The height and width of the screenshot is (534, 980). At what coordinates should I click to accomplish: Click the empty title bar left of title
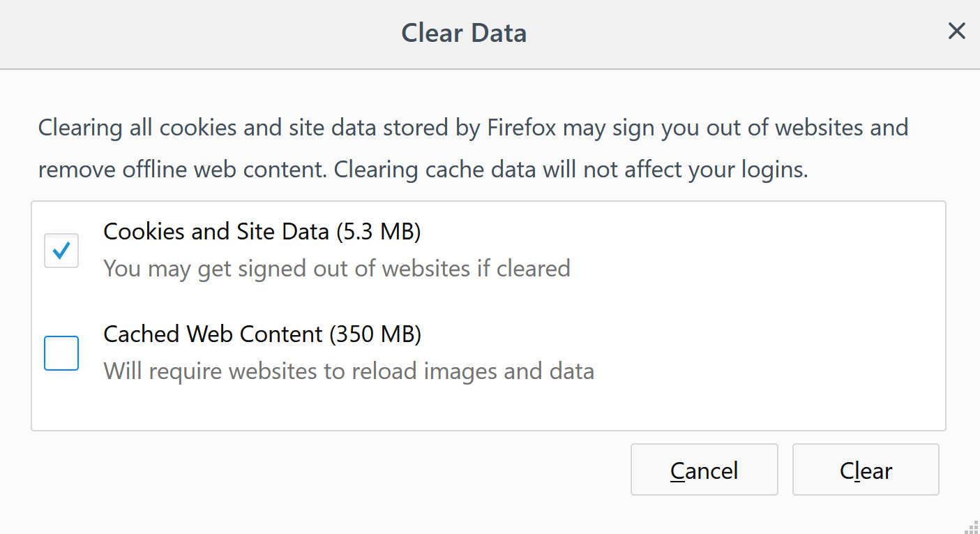174,33
